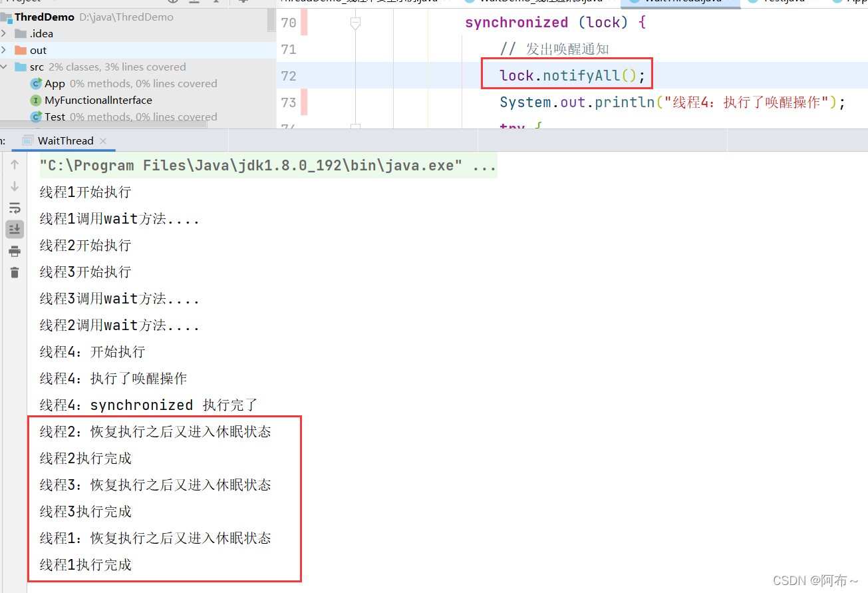The image size is (868, 593).
Task: Click the up the stack trace arrow
Action: [15, 164]
